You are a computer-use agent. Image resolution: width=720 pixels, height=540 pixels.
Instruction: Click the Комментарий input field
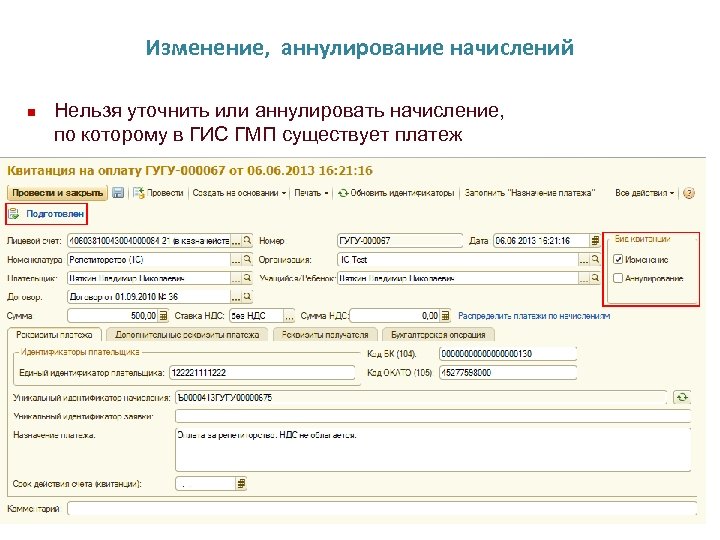pos(382,509)
